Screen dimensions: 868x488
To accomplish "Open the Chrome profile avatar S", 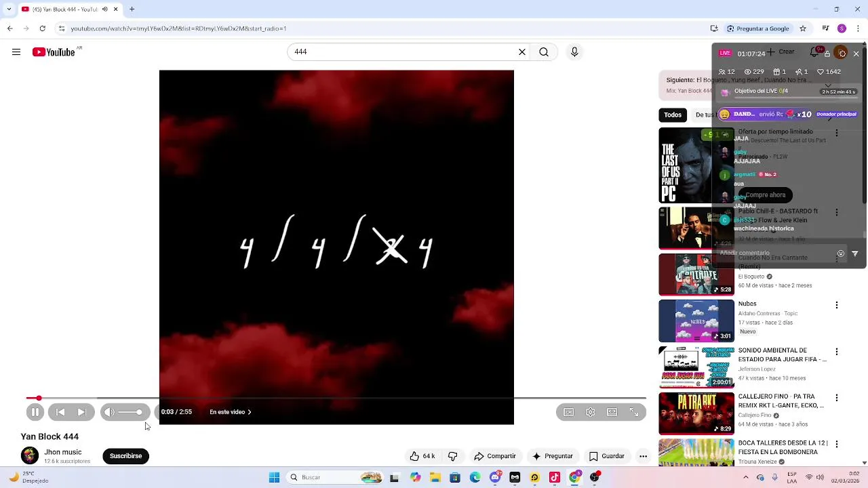I will click(x=842, y=28).
